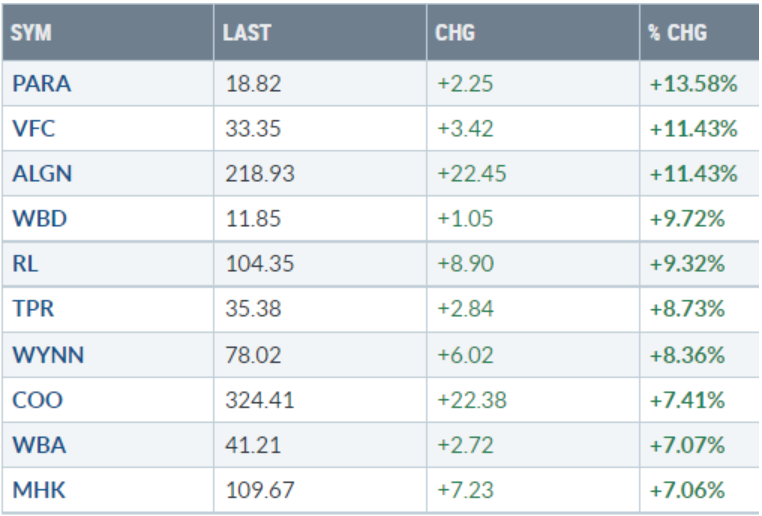Select RL's +8.90 change value
This screenshot has width=762, height=516.
pos(463,265)
